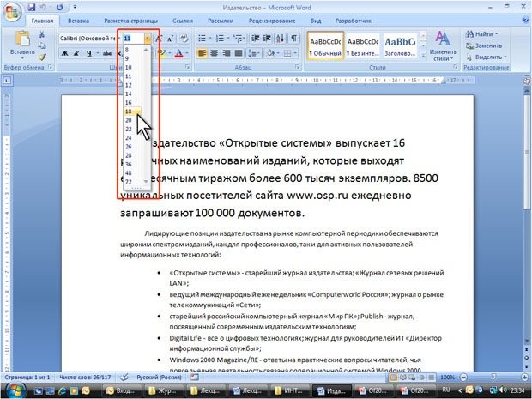Toggle paragraph marks (¶) display
This screenshot has width=532, height=399.
(x=294, y=39)
